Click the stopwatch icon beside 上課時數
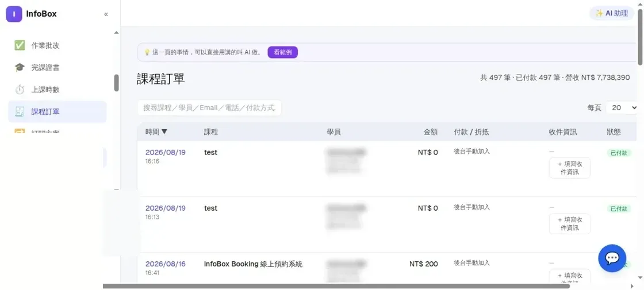 (20, 90)
